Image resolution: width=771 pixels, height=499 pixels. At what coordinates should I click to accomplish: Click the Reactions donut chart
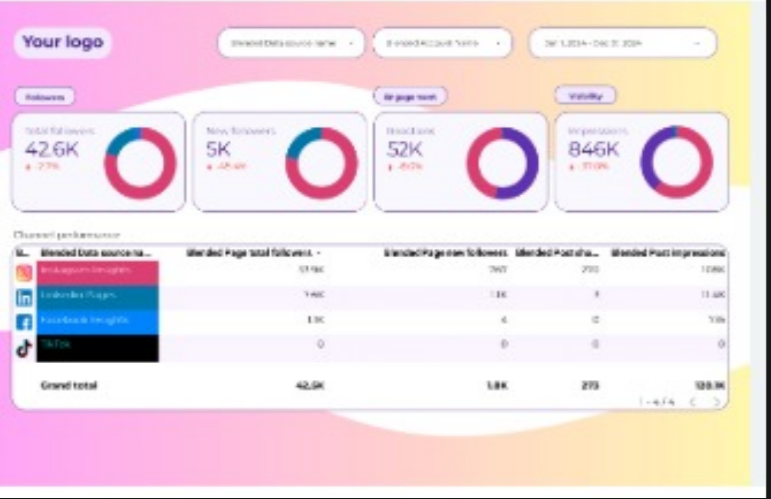503,163
